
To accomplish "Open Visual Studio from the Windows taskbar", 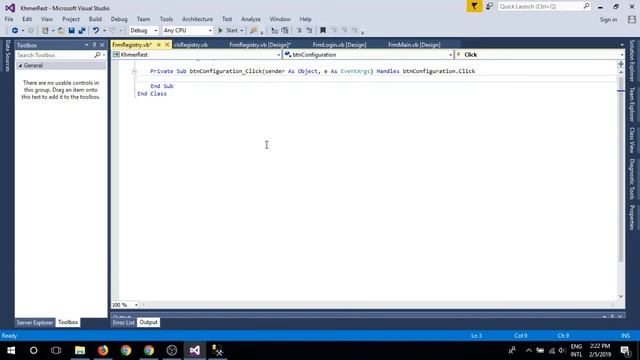I will [195, 350].
